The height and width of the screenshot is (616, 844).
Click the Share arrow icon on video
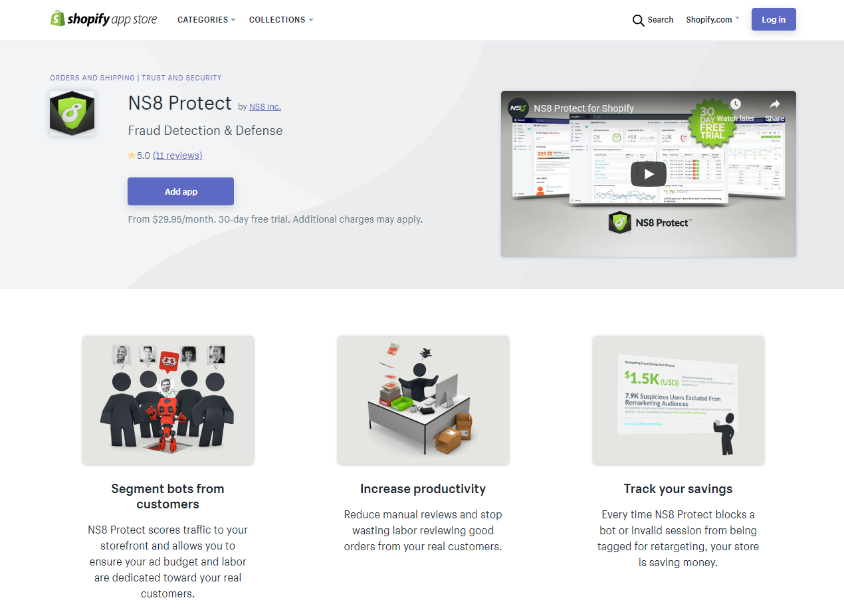(774, 104)
